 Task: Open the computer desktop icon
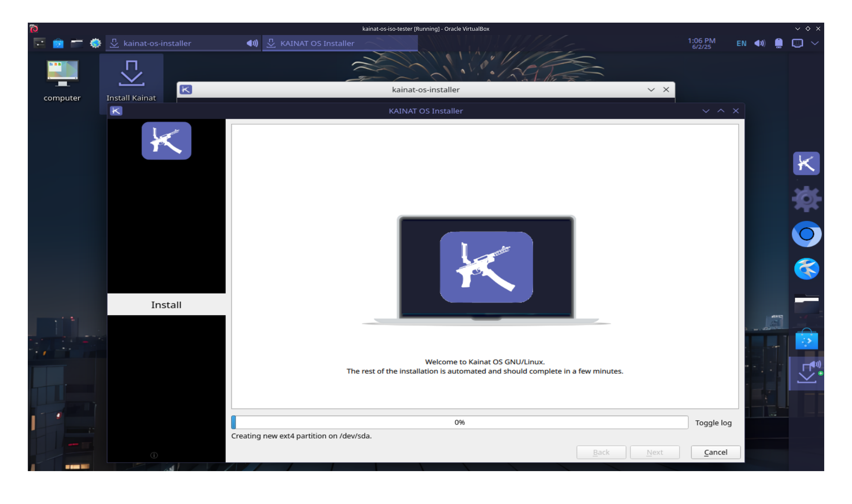click(62, 81)
